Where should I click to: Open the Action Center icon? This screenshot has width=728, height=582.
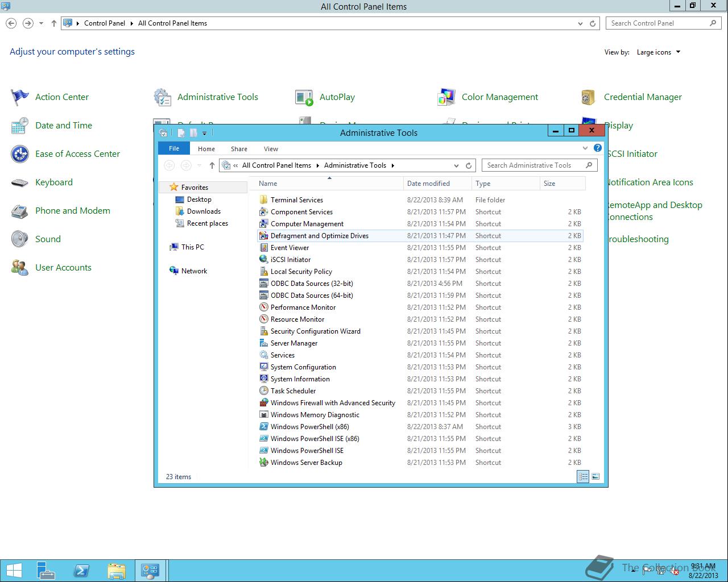(x=20, y=97)
